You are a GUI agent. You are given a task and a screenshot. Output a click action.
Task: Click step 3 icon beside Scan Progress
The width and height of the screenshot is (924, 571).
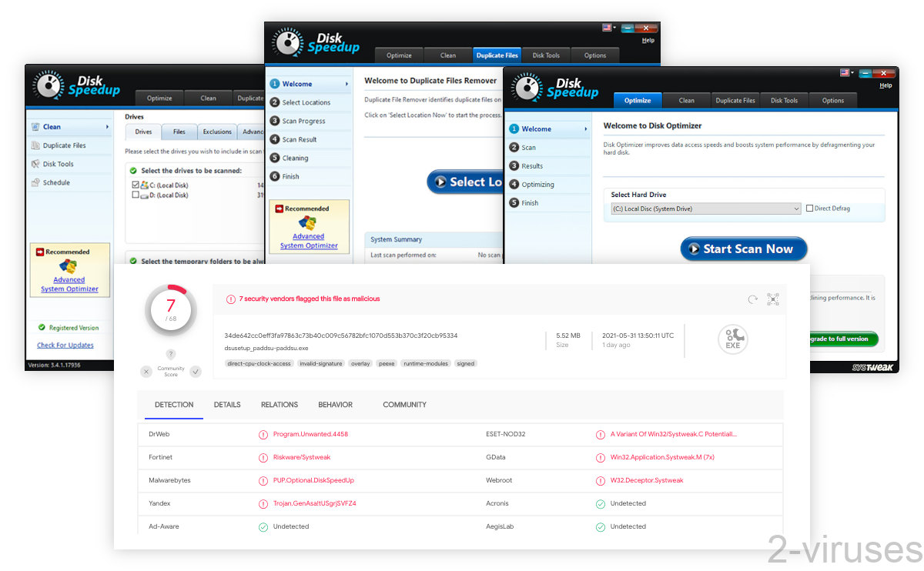275,121
